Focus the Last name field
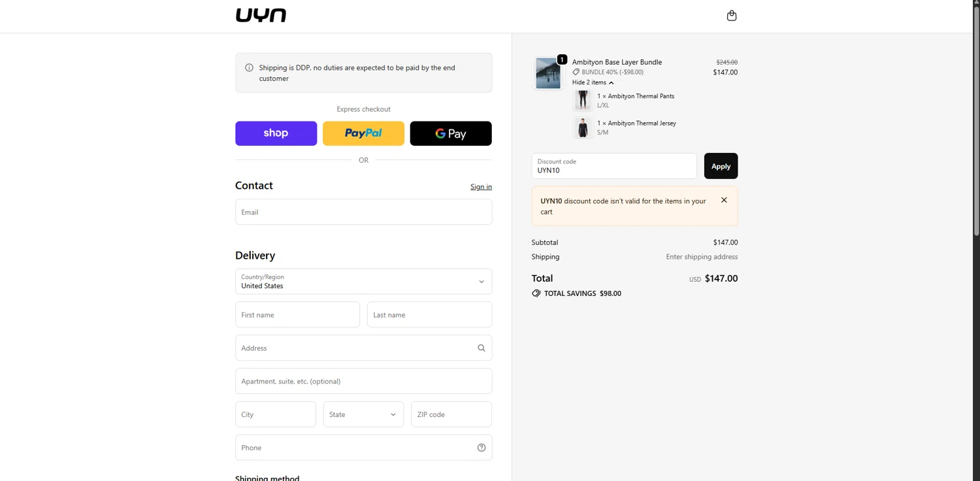This screenshot has height=481, width=980. 429,314
